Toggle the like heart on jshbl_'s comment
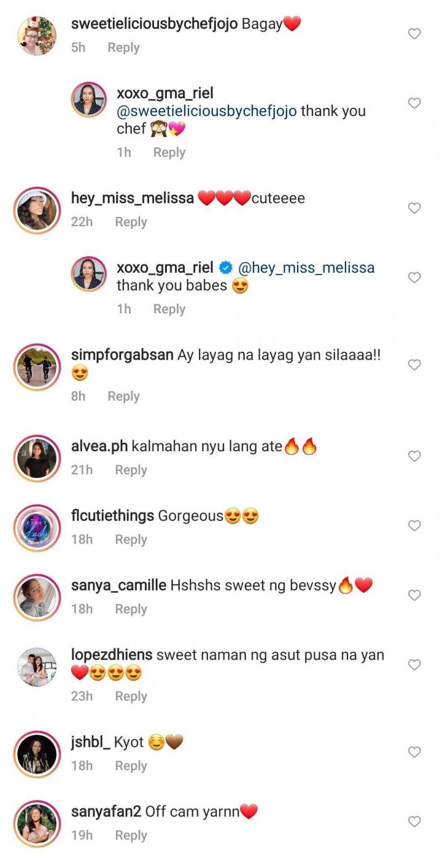This screenshot has height=868, width=445. [x=414, y=751]
